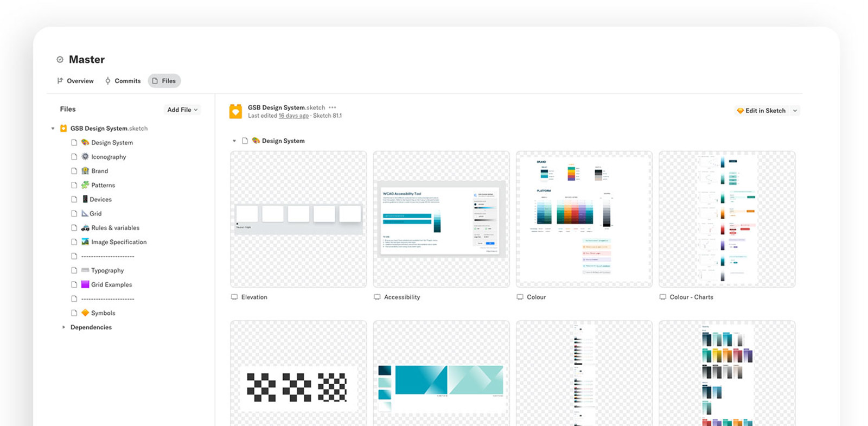This screenshot has height=426, width=868.
Task: Switch to the Commits tab
Action: tap(123, 81)
